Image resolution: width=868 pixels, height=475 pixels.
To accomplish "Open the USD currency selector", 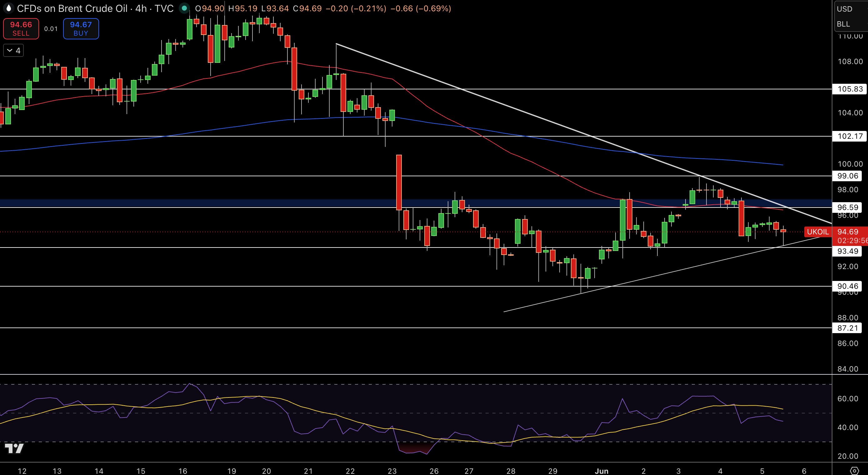I will point(845,9).
